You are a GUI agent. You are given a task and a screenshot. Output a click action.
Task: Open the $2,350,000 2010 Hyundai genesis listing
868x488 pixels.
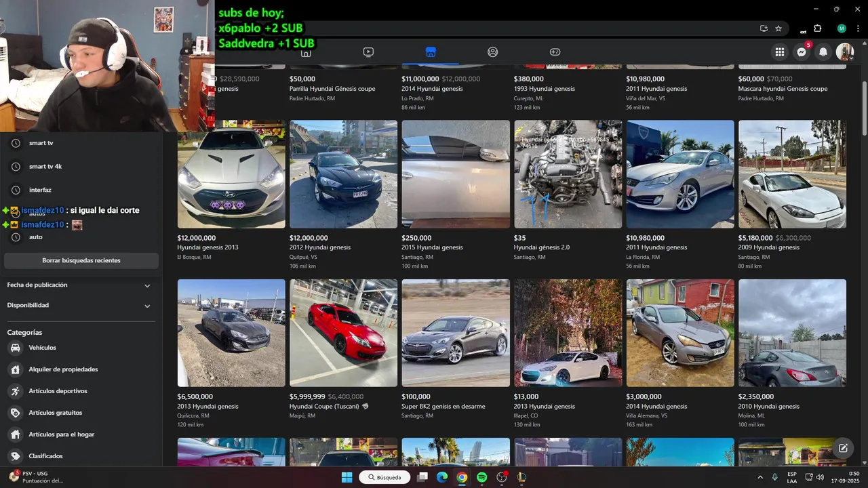792,353
